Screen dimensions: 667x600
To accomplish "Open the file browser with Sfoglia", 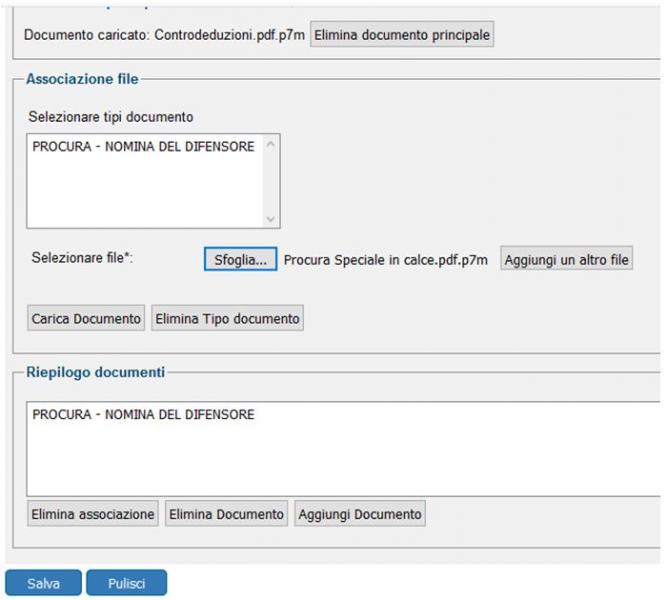I will [240, 259].
